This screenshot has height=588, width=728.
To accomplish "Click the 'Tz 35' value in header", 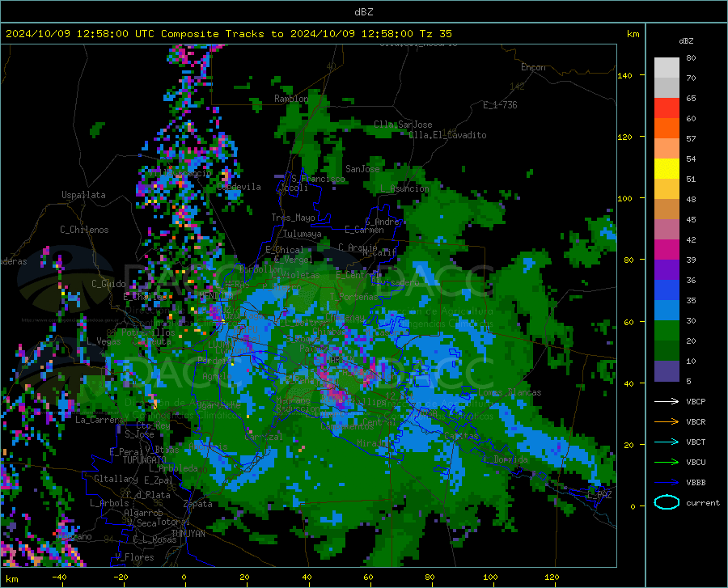I will point(435,34).
